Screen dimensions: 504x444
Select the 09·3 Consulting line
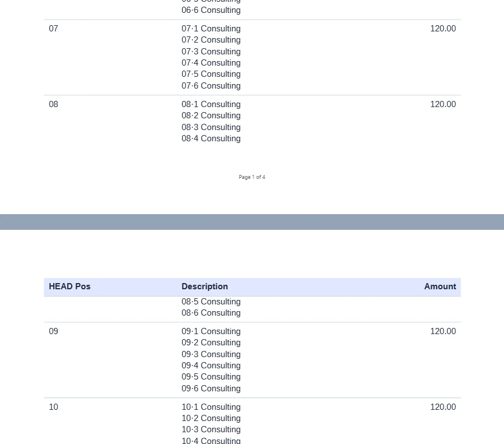(x=211, y=354)
